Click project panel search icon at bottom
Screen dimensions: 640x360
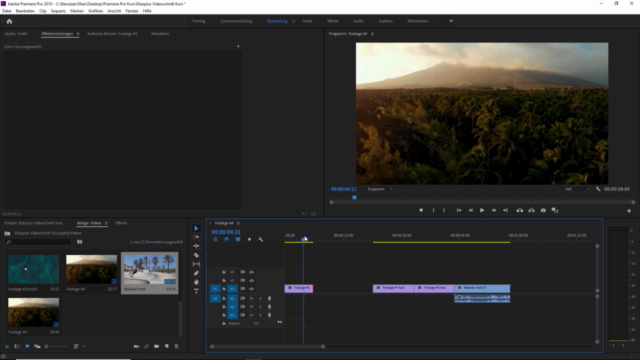pyautogui.click(x=146, y=346)
